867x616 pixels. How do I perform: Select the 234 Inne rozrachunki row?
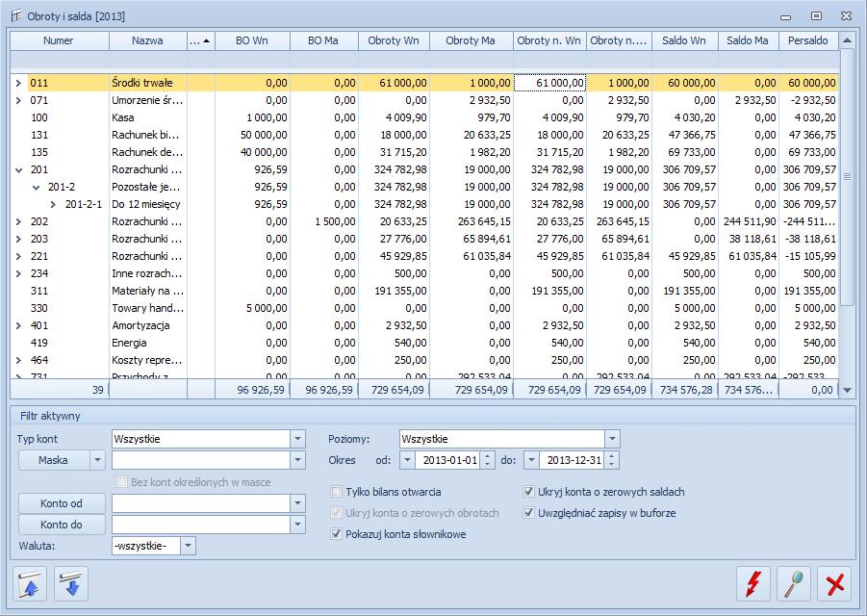coord(424,273)
